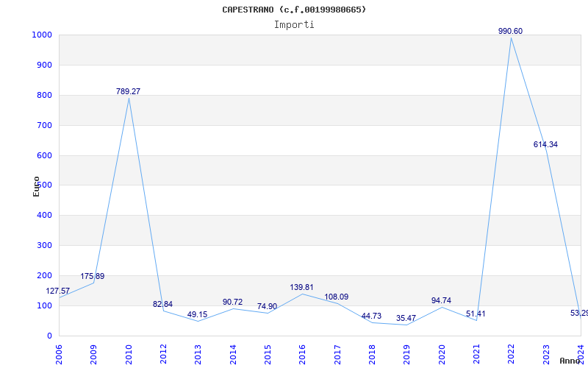Click the 200 y-axis tick label
The width and height of the screenshot is (588, 368).
click(x=44, y=275)
